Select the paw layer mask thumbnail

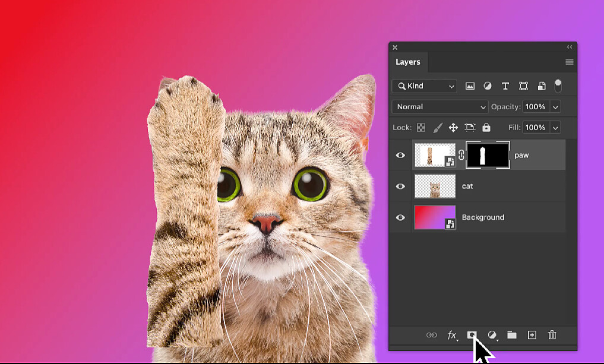pyautogui.click(x=488, y=156)
